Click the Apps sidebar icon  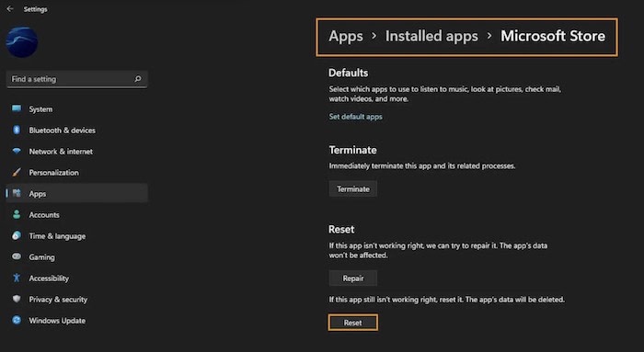point(17,193)
